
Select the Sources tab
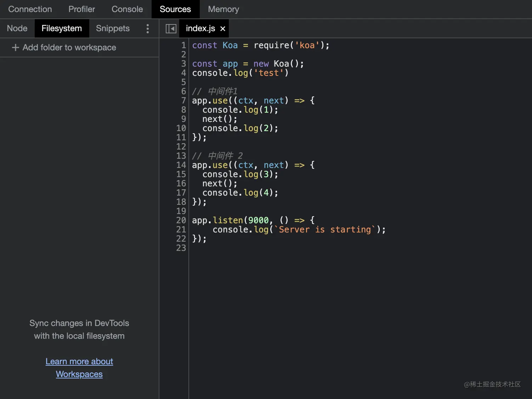[175, 9]
